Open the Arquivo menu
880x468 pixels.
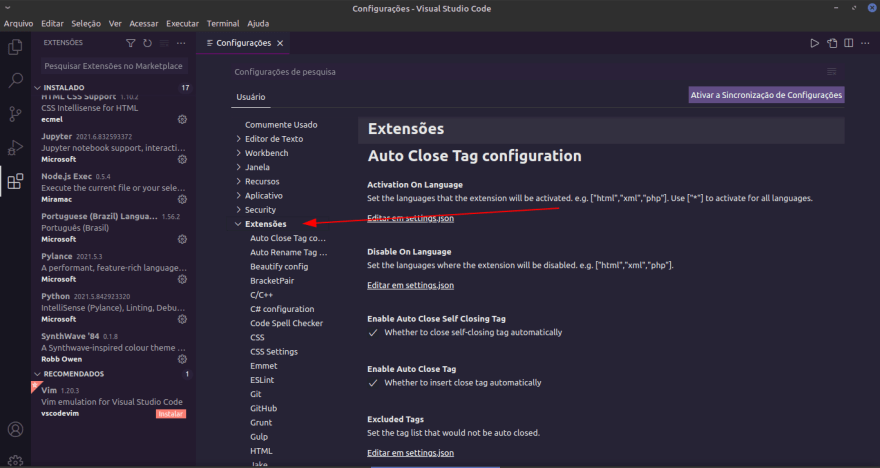19,24
